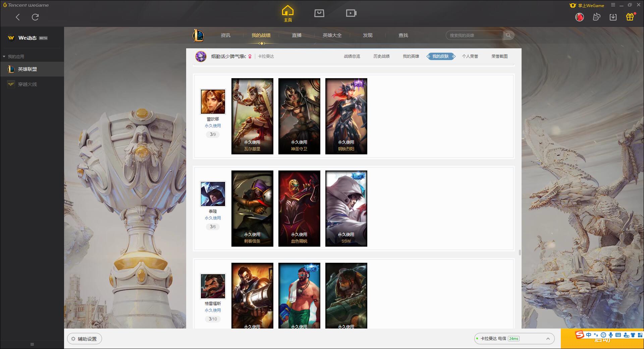This screenshot has height=349, width=644.
Task: Open the 瓦尔基里 skin card
Action: point(252,116)
